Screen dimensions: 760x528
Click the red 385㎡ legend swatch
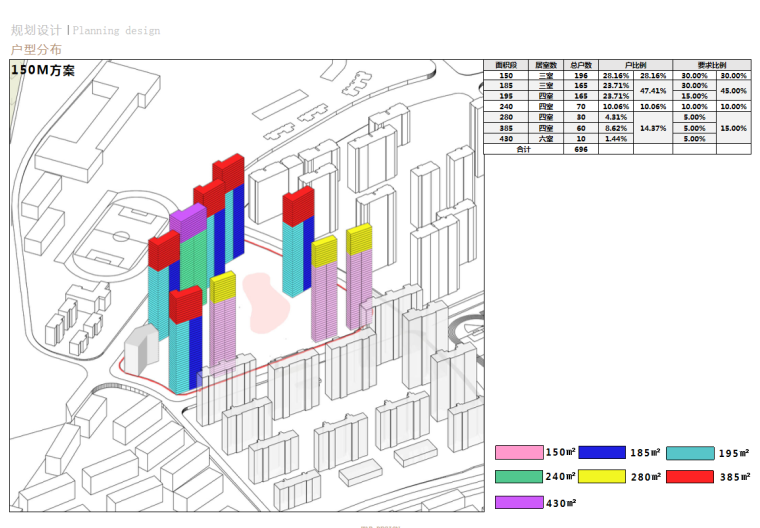click(x=689, y=477)
